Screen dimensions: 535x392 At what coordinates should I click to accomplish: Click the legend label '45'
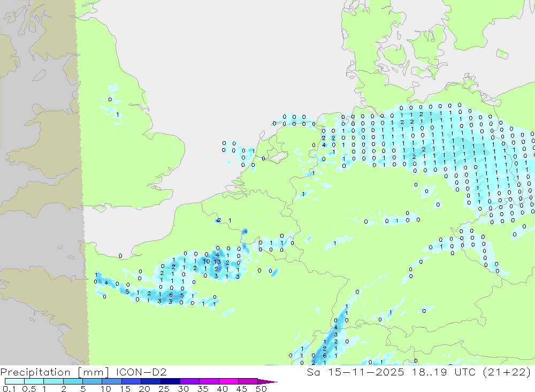coord(242,389)
